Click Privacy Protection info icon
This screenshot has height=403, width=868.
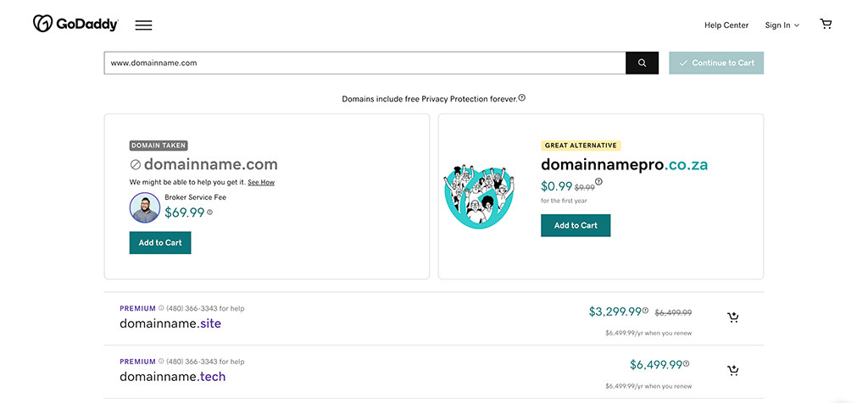pos(522,97)
